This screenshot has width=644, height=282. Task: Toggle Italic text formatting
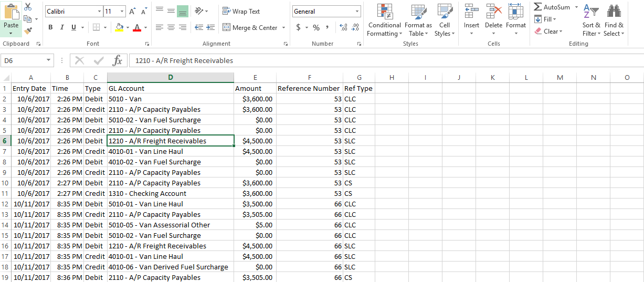62,27
